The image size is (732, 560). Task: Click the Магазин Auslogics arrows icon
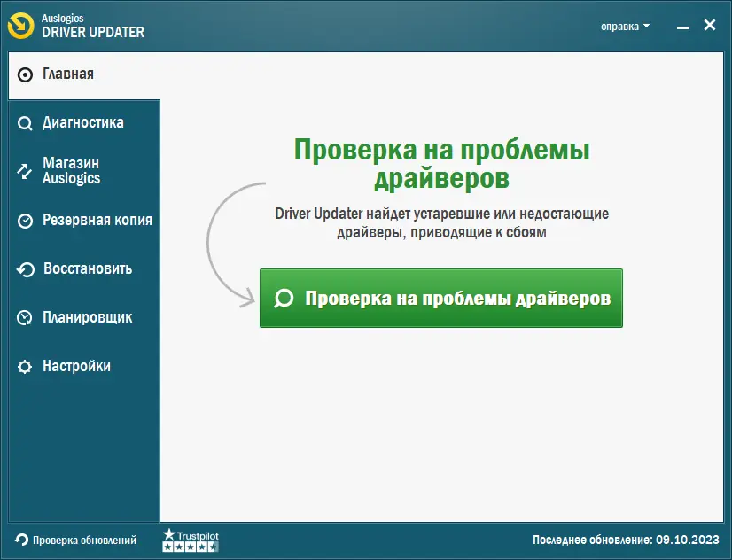pyautogui.click(x=25, y=171)
